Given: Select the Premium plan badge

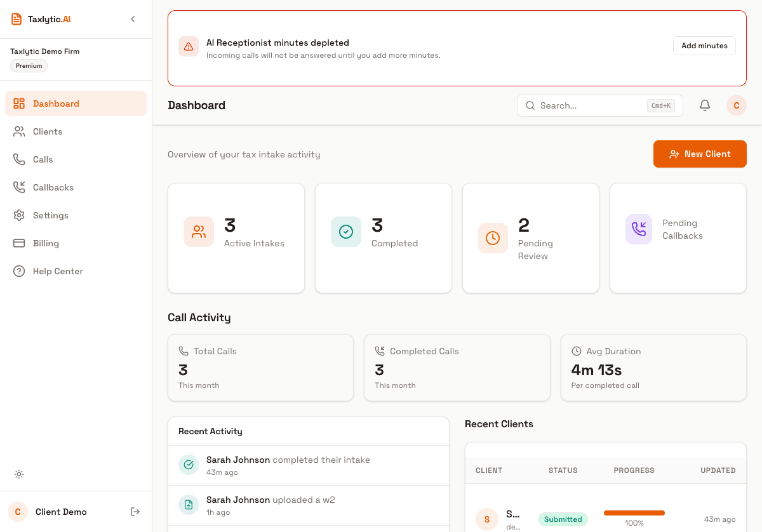Looking at the screenshot, I should click(29, 65).
